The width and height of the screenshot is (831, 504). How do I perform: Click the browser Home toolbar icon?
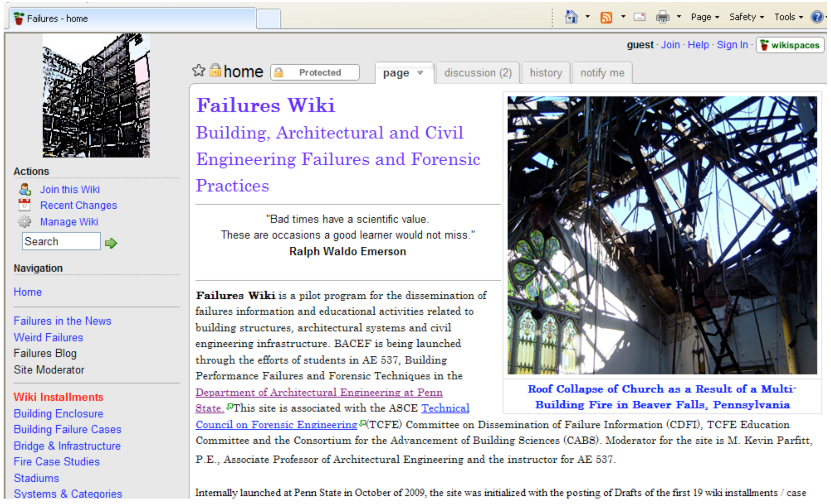571,17
